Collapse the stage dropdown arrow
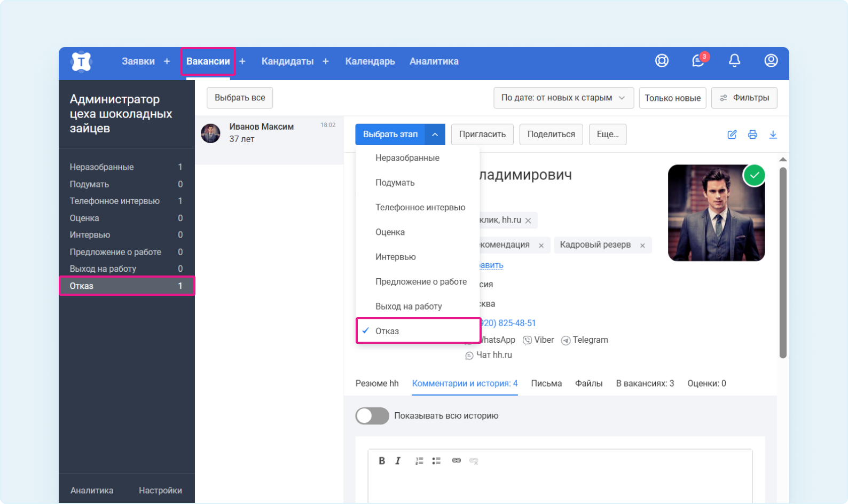Image resolution: width=848 pixels, height=504 pixels. [x=435, y=135]
